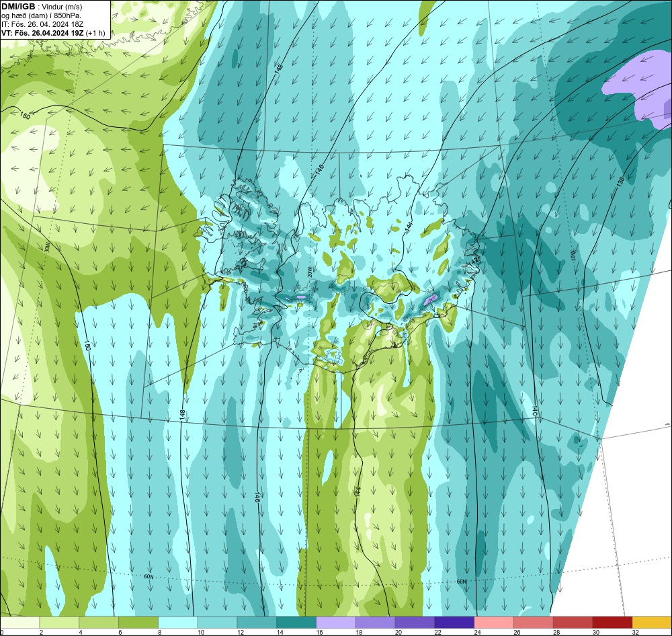
Task: Select the 18–20 m/s medium purple swatch
Action: click(376, 623)
